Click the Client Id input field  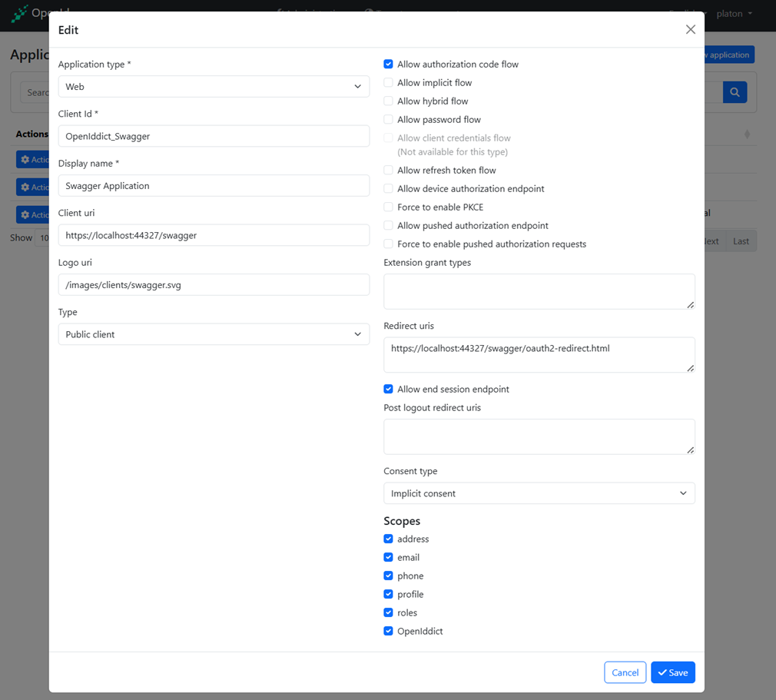214,136
